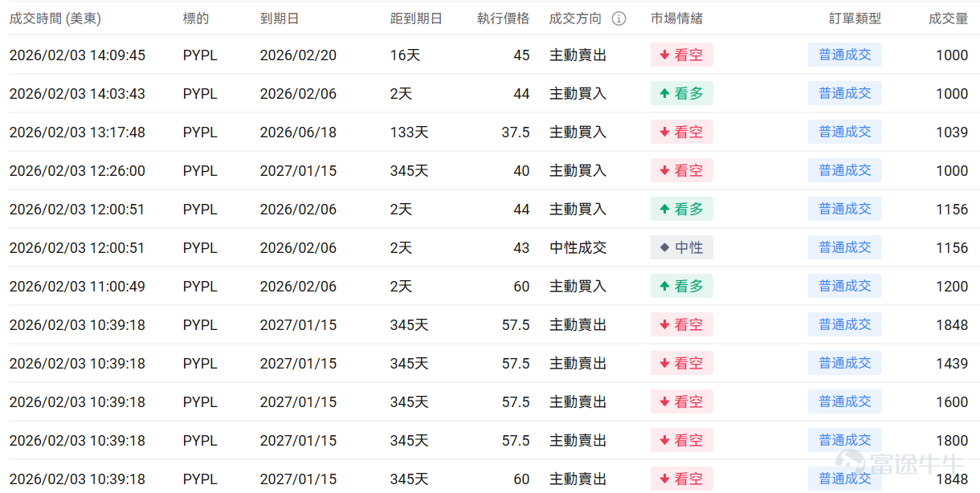Viewport: 980px width, 493px height.
Task: Click 普通成交 in the volume 1439 row
Action: click(845, 363)
